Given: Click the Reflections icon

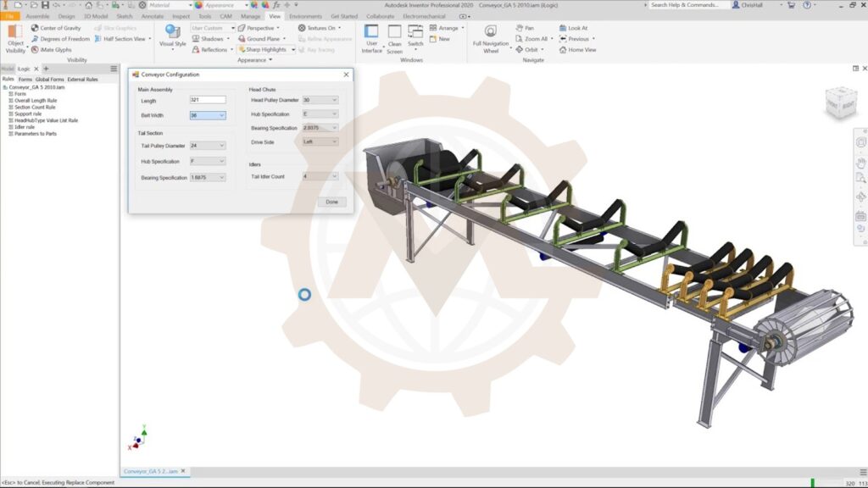Looking at the screenshot, I should pyautogui.click(x=196, y=50).
